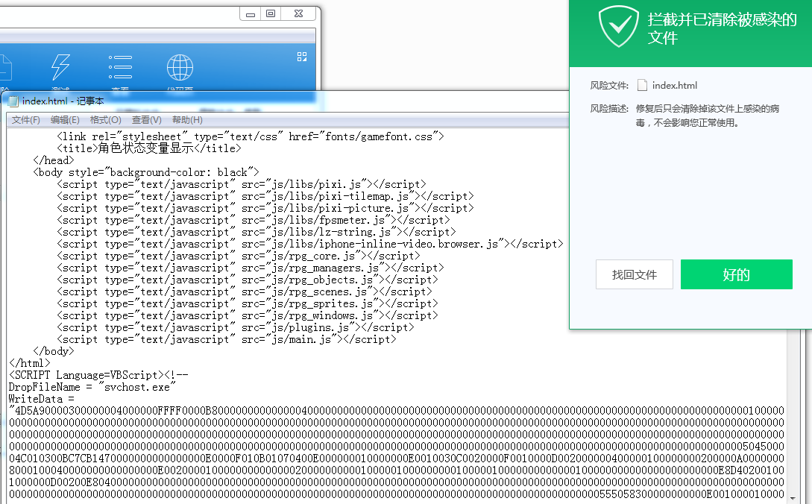Click the body background-color: black line

tap(145, 172)
